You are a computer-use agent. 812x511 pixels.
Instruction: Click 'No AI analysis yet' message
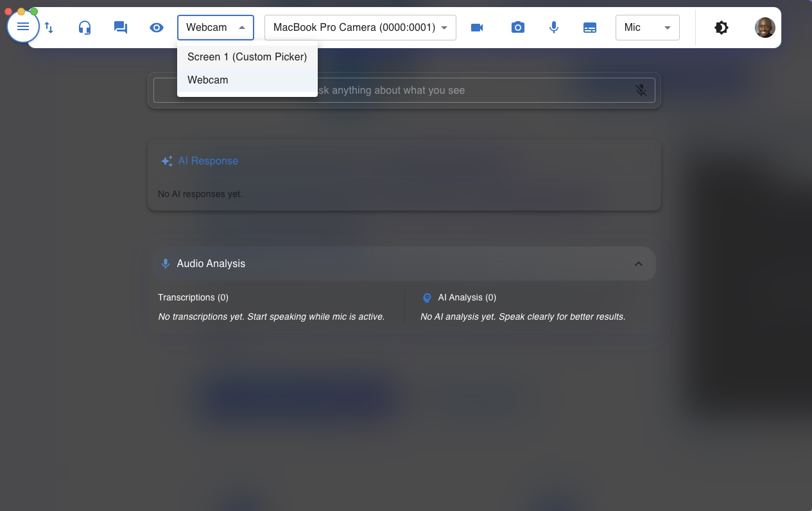[x=523, y=316]
